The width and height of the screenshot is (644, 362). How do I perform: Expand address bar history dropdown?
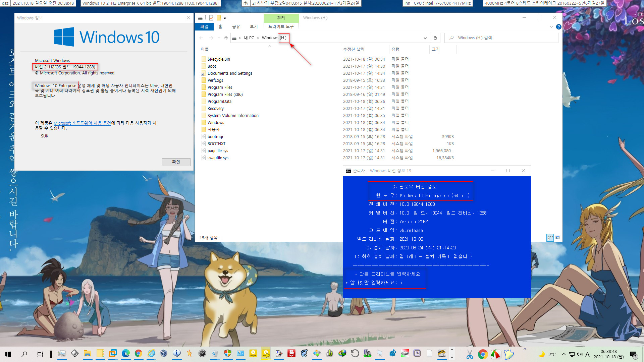click(x=425, y=38)
